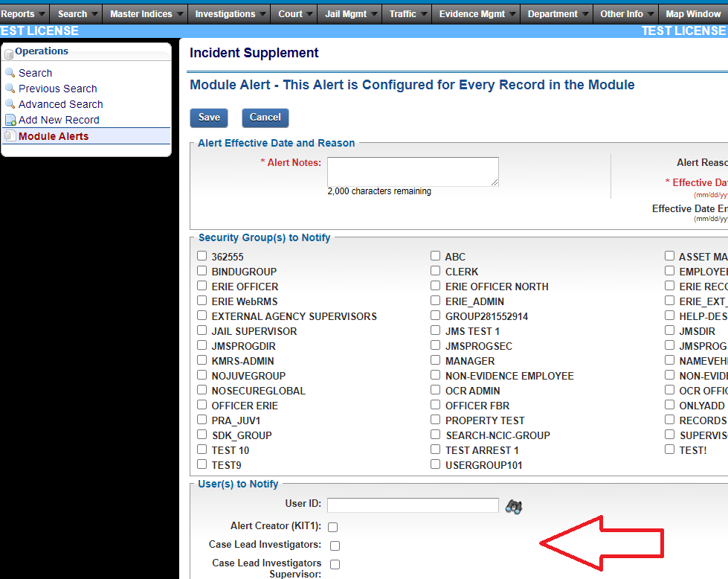Screen dimensions: 728x579
Task: Click the Save button
Action: [208, 118]
